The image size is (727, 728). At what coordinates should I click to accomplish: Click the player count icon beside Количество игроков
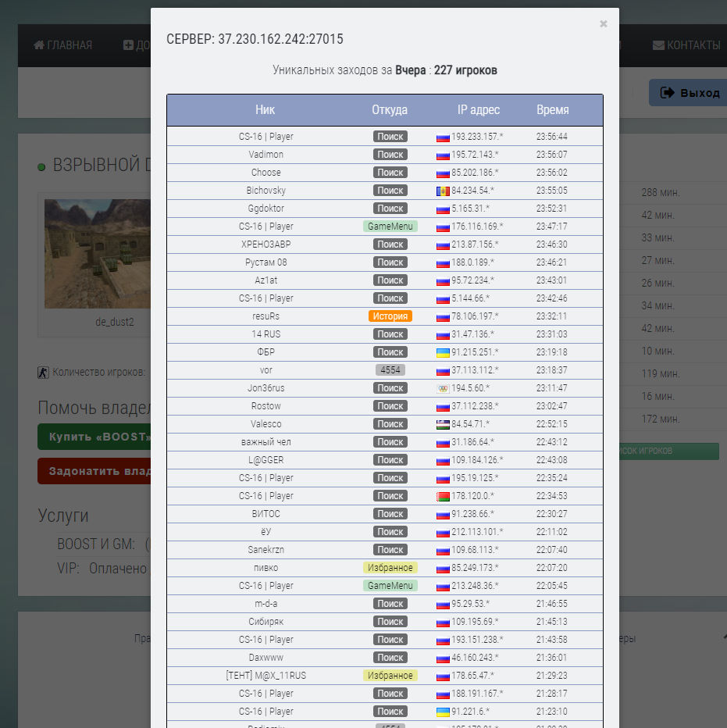pyautogui.click(x=43, y=373)
